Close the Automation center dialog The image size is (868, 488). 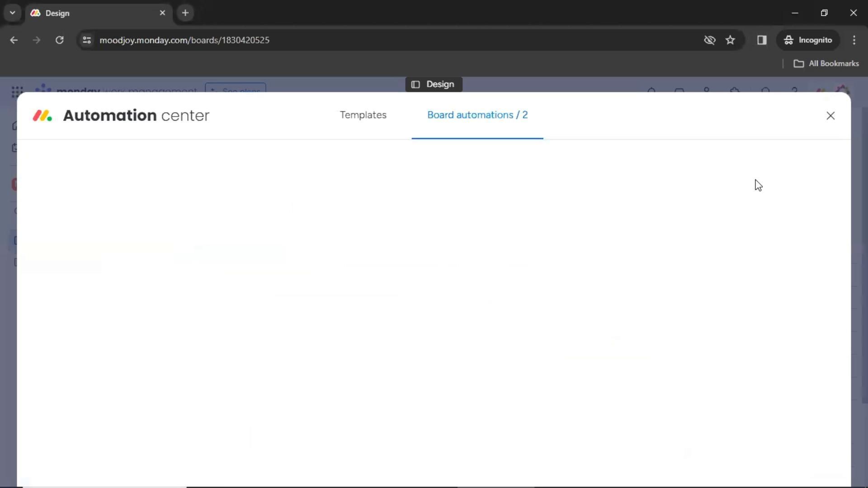tap(830, 116)
